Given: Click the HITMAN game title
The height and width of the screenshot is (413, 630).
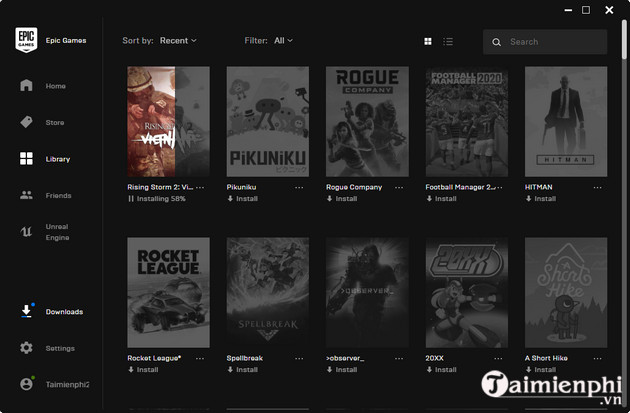Looking at the screenshot, I should [538, 187].
